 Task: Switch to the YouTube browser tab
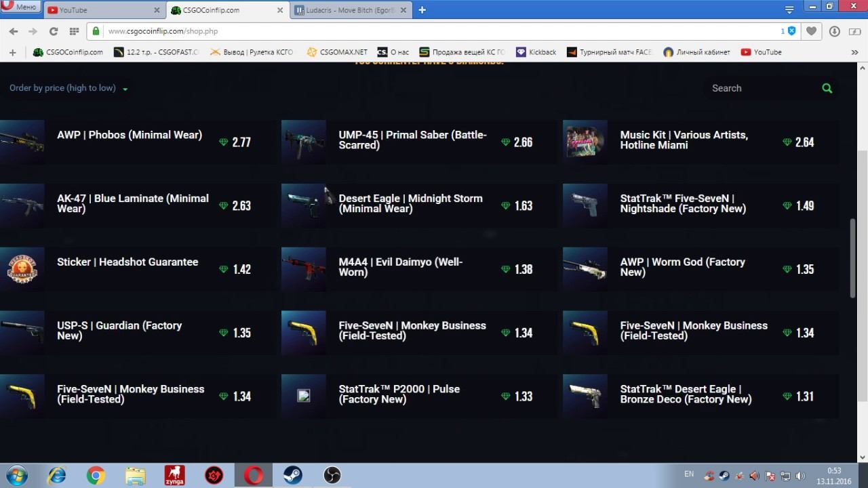coord(104,10)
